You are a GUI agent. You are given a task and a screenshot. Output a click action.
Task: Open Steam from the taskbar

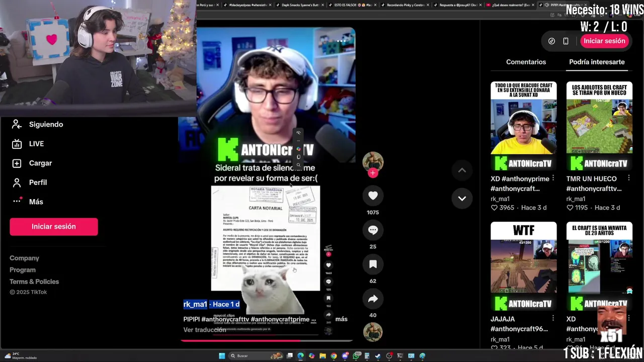pos(378,356)
